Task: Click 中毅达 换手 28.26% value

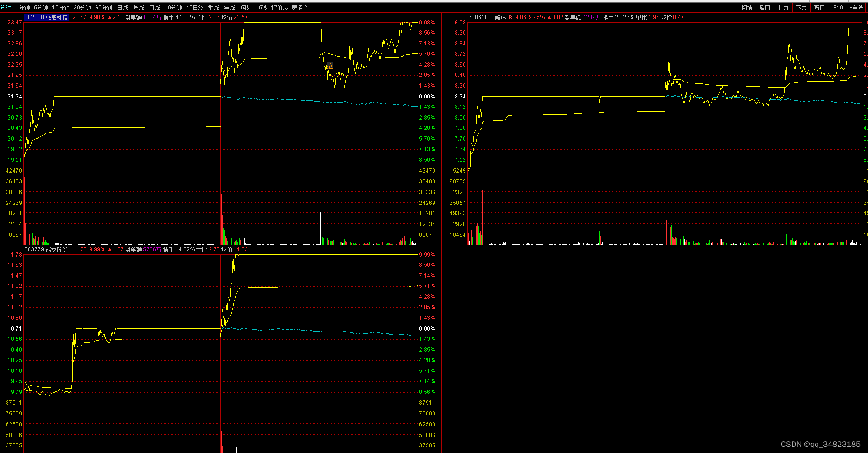Action: 625,17
